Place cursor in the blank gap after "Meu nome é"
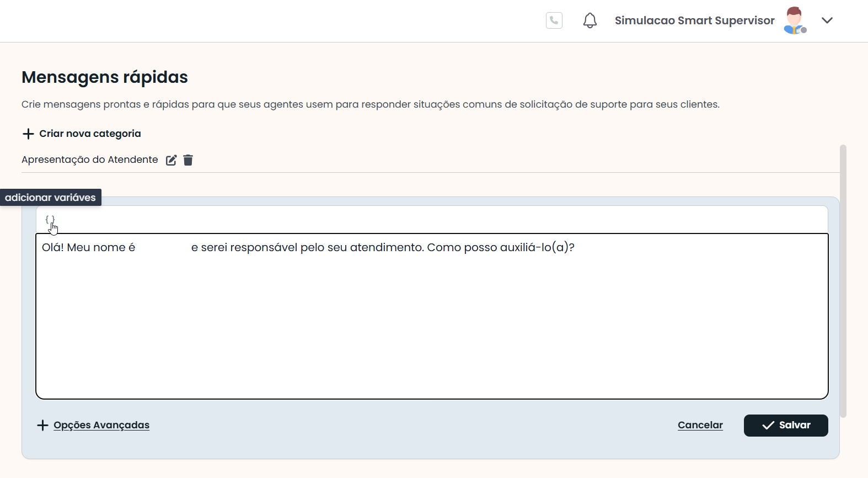868x478 pixels. coord(163,247)
